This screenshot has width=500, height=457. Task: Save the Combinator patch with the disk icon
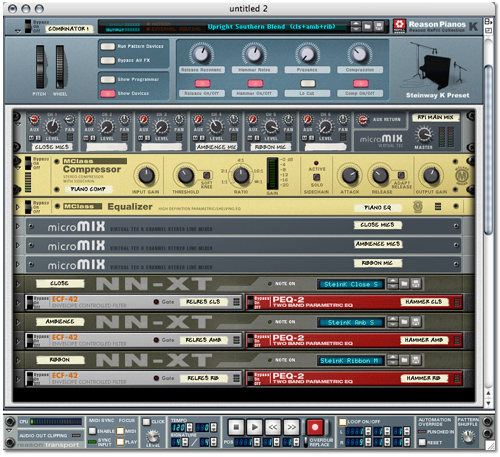pyautogui.click(x=378, y=26)
